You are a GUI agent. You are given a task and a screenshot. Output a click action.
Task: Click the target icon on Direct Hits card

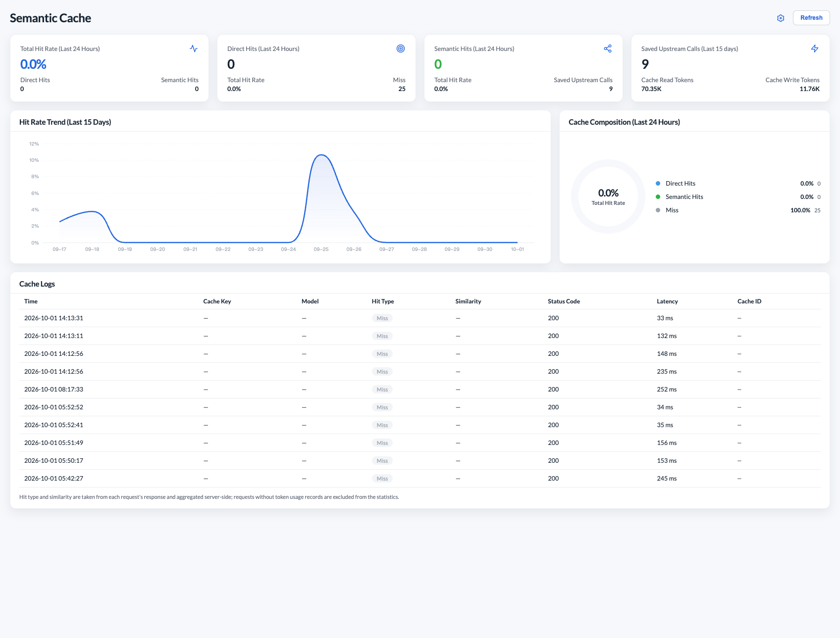click(x=401, y=49)
